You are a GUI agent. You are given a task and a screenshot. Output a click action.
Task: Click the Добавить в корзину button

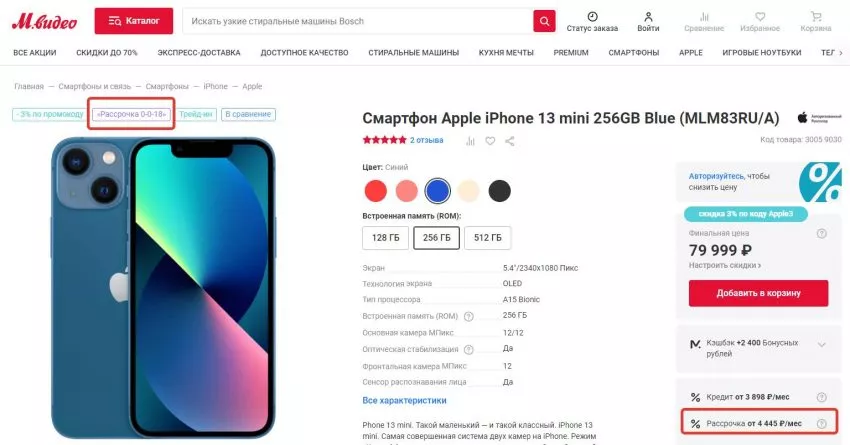(758, 293)
